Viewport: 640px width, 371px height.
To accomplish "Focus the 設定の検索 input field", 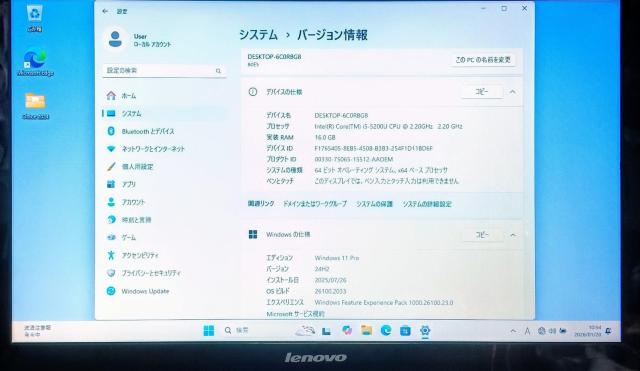I will click(x=164, y=71).
